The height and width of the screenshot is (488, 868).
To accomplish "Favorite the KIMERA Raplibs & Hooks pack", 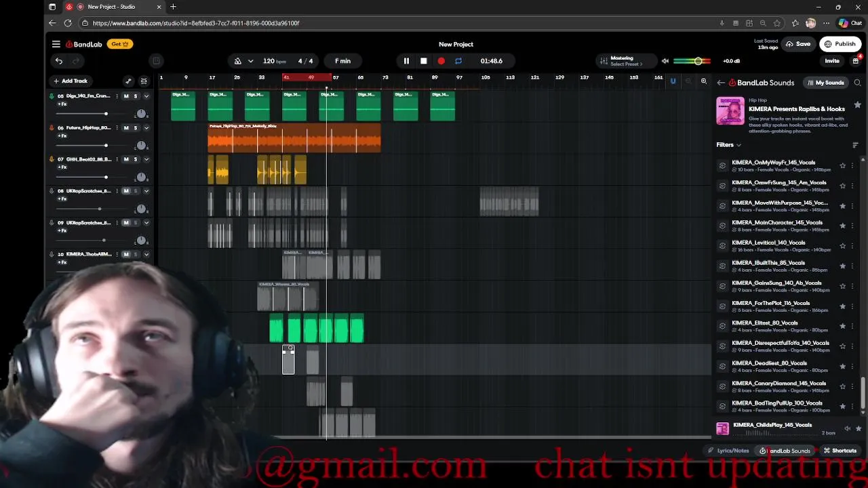I will 858,105.
